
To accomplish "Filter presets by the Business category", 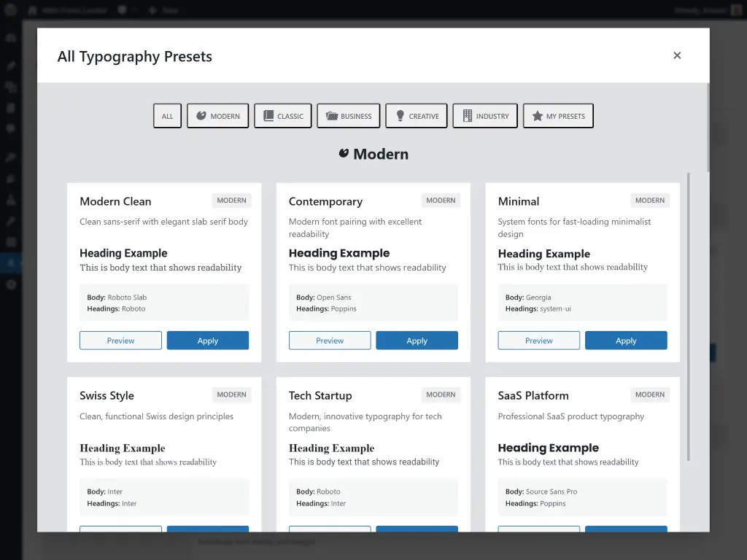I will click(348, 115).
